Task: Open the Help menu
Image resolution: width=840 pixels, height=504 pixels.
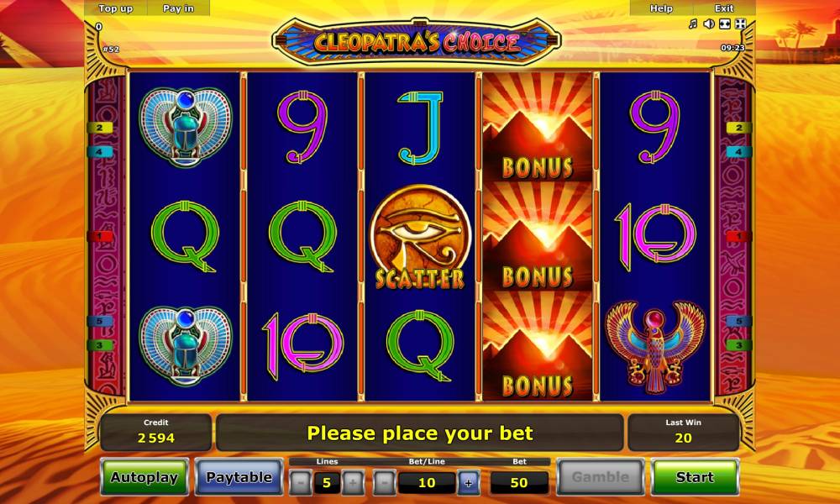Action: click(x=661, y=8)
